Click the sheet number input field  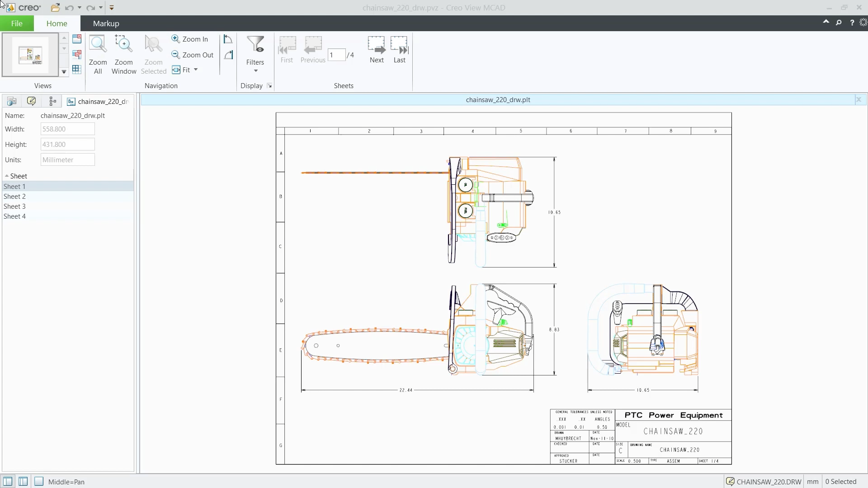point(337,55)
